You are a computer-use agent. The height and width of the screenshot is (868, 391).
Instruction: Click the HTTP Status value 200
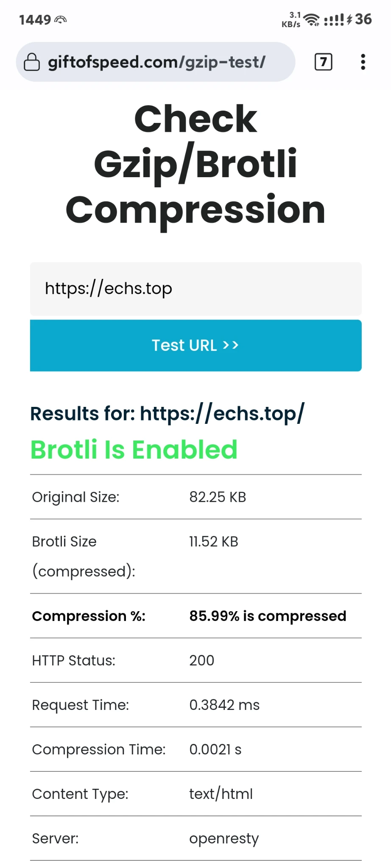[x=202, y=660]
